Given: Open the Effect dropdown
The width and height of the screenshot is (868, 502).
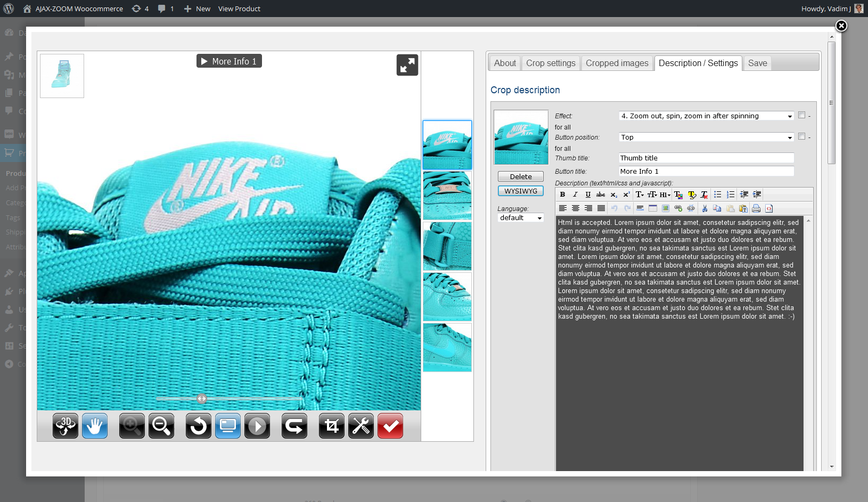Looking at the screenshot, I should [707, 116].
